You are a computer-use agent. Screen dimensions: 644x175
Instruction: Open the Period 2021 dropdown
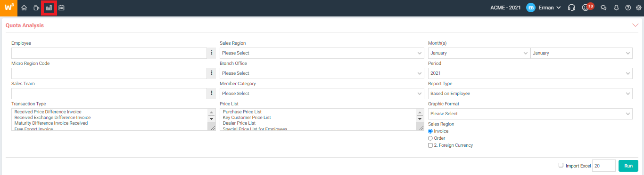click(530, 73)
